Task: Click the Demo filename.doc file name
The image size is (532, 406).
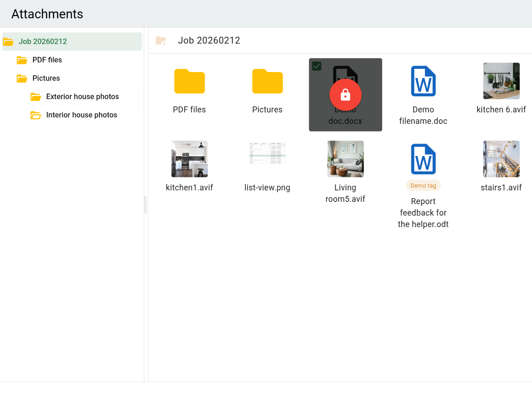Action: [423, 115]
